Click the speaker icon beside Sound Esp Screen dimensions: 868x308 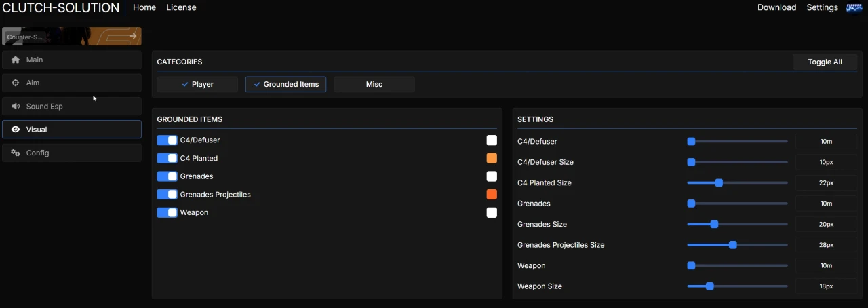click(16, 107)
